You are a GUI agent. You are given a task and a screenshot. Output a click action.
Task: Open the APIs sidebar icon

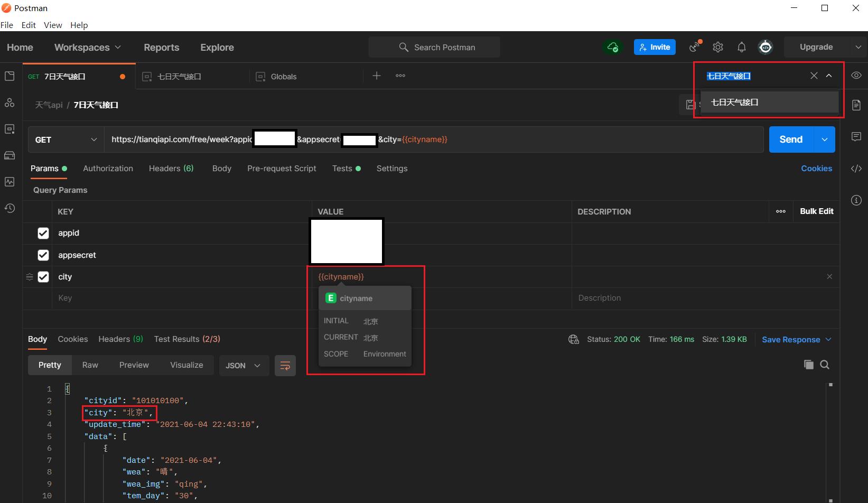[x=10, y=103]
